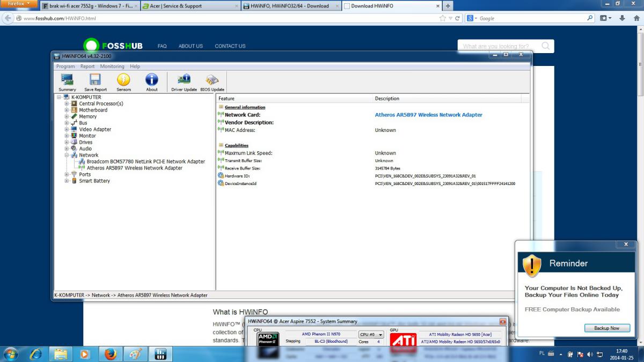The image size is (644, 362).
Task: Switch to the HWiNFO32/64 Download tab
Action: 291,6
